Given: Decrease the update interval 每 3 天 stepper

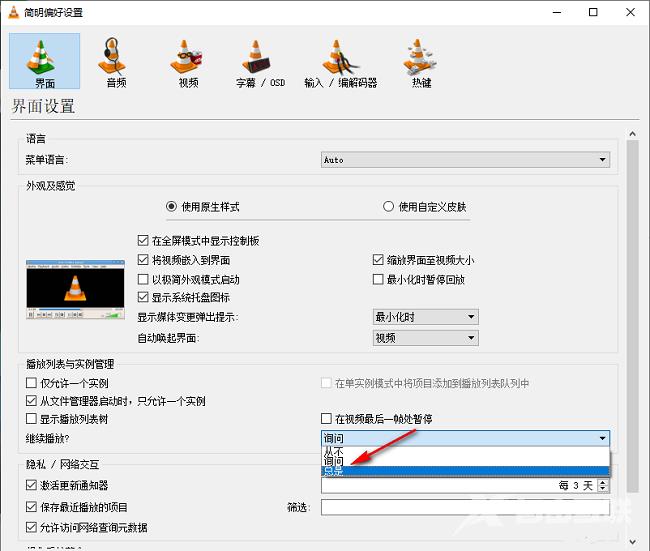Looking at the screenshot, I should pyautogui.click(x=603, y=489).
